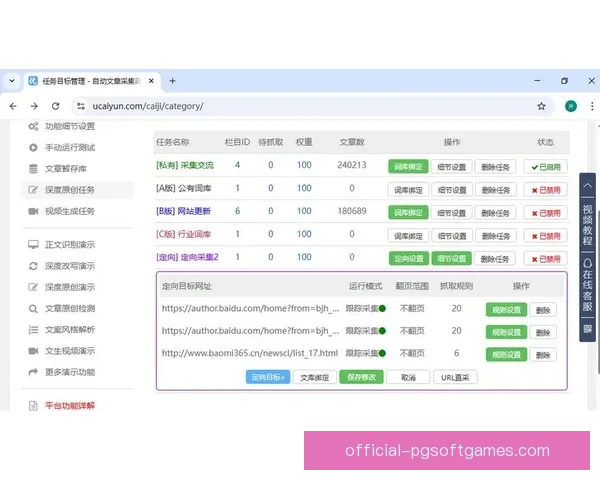Open 文章原创检测 magnifier icon in sidebar
The height and width of the screenshot is (480, 600).
33,309
